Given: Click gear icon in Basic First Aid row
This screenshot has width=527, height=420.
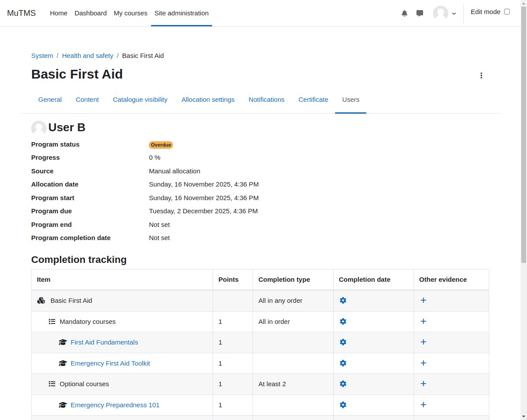Looking at the screenshot, I should click(343, 301).
